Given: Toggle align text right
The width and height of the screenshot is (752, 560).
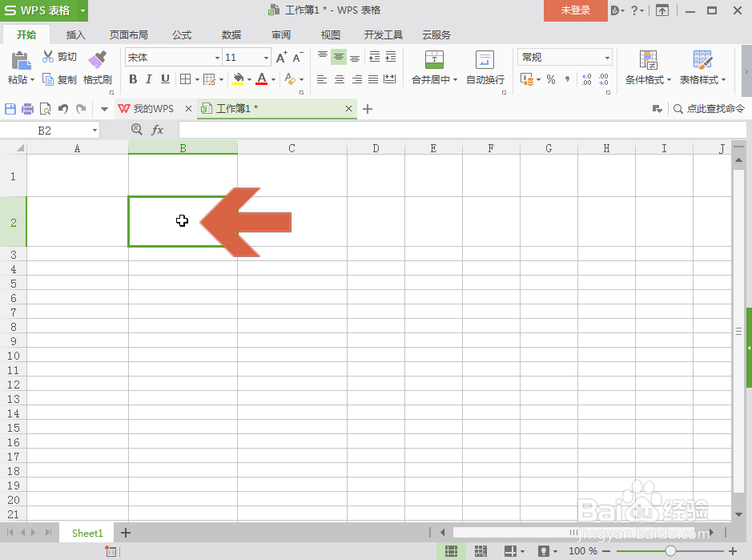Looking at the screenshot, I should pos(357,79).
